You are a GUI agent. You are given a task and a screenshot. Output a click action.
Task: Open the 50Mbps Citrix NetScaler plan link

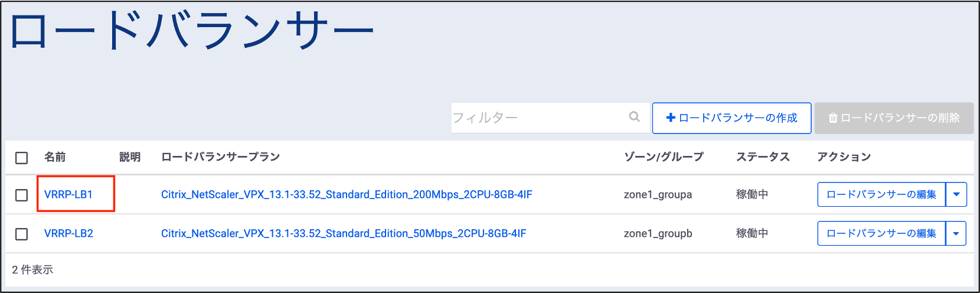click(344, 233)
